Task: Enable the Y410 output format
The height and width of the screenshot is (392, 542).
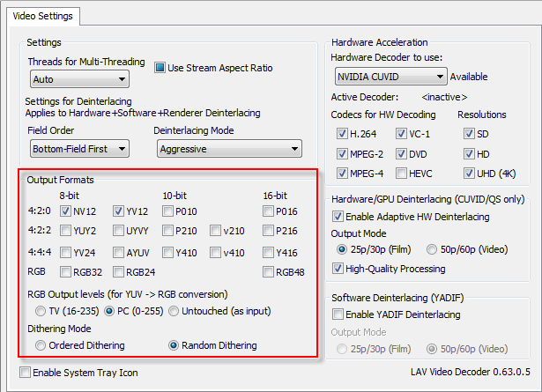Action: [167, 253]
